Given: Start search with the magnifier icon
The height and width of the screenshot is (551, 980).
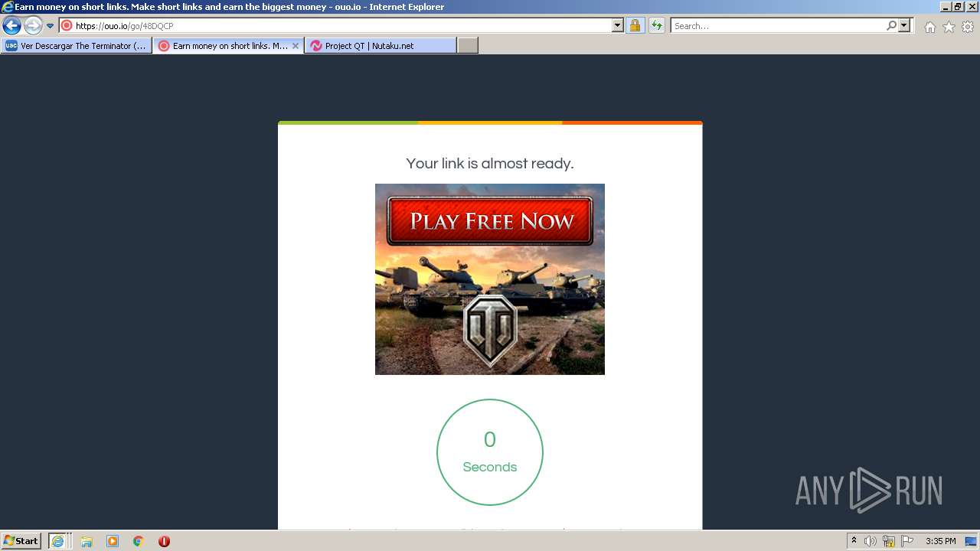Looking at the screenshot, I should coord(891,25).
